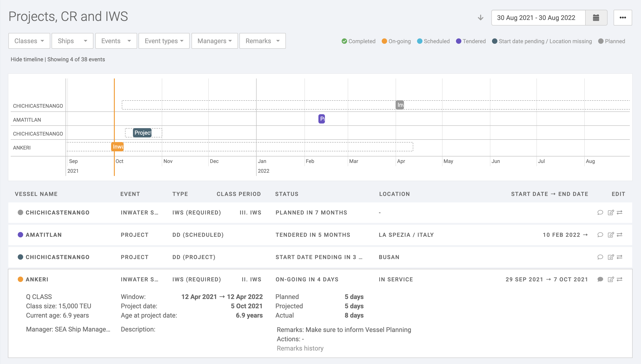Click the download arrow icon
641x364 pixels.
pyautogui.click(x=480, y=18)
